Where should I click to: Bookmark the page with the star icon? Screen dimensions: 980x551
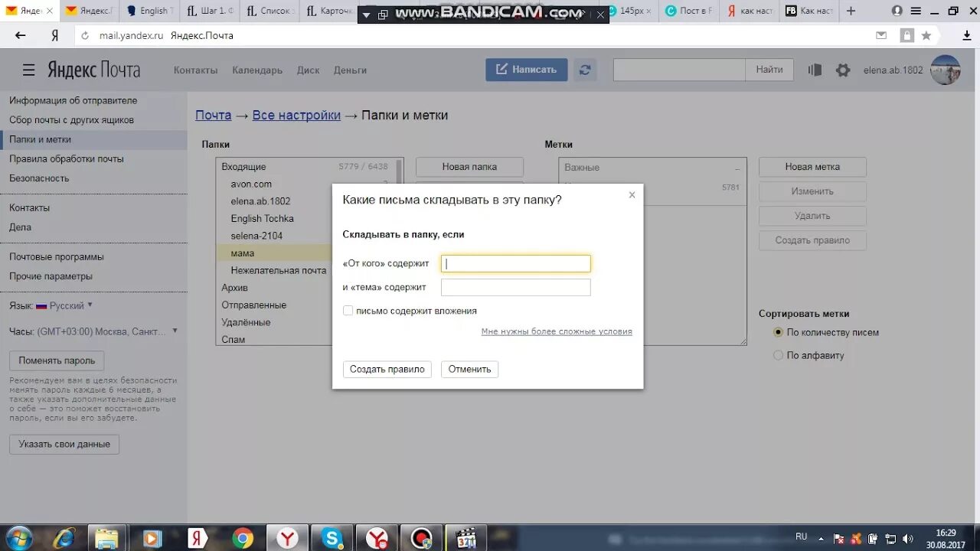926,35
